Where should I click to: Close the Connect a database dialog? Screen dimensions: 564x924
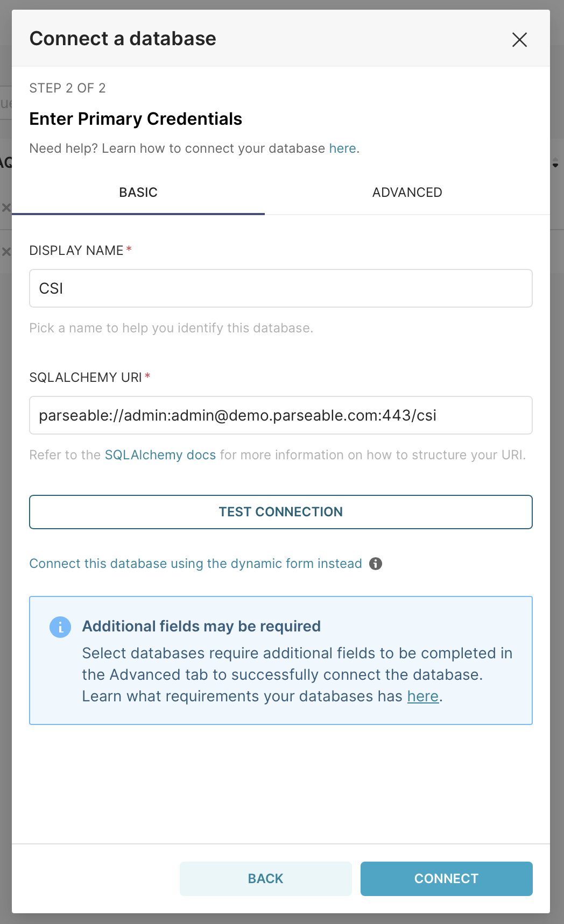(x=519, y=40)
